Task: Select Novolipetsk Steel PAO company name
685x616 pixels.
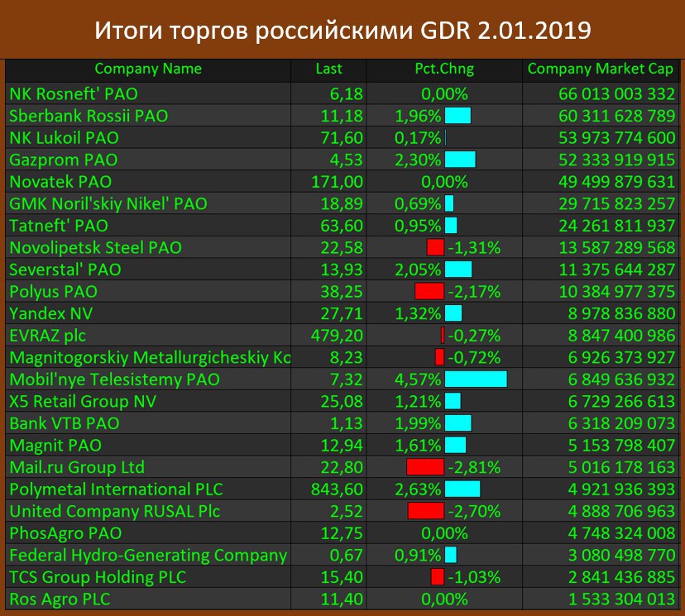Action: pos(96,247)
